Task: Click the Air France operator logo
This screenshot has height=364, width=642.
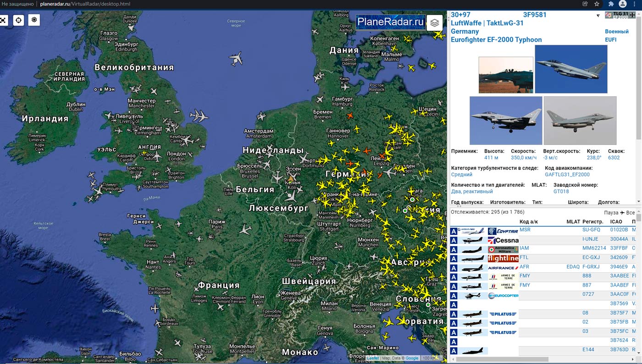Action: tap(503, 268)
